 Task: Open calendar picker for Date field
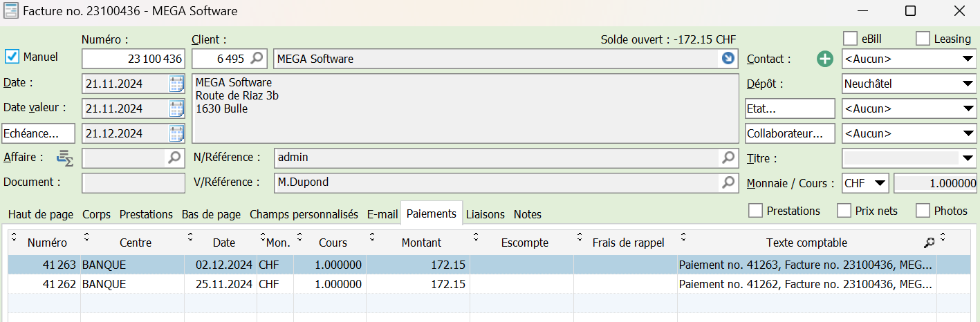176,84
